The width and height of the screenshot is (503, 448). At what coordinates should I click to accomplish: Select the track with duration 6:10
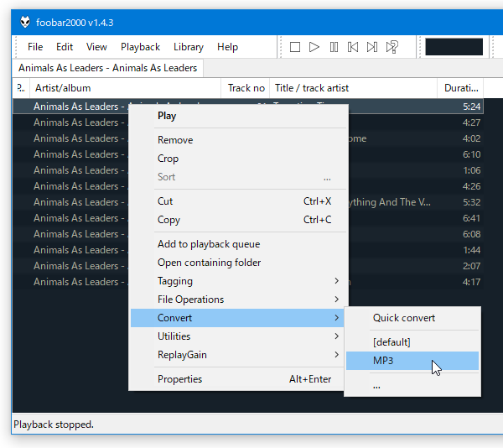pyautogui.click(x=248, y=154)
